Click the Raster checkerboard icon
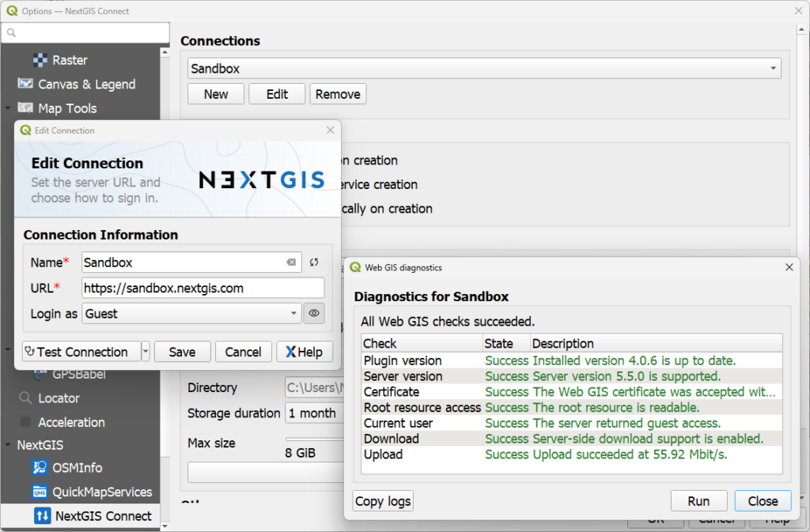Image resolution: width=810 pixels, height=532 pixels. tap(40, 60)
